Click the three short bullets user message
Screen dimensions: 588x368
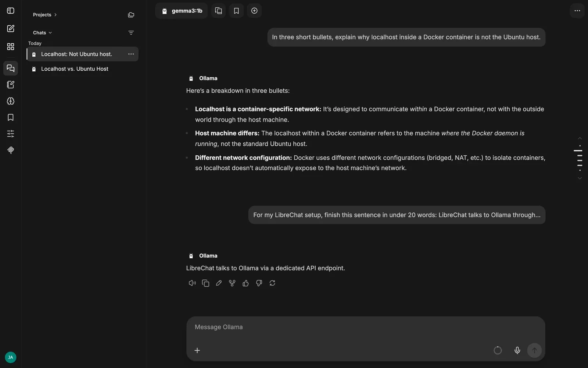click(x=406, y=37)
